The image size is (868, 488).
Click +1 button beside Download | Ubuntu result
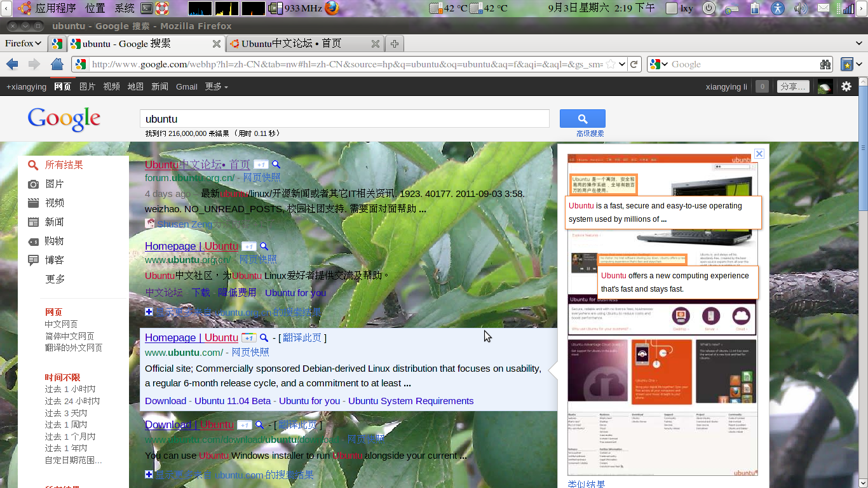[245, 425]
